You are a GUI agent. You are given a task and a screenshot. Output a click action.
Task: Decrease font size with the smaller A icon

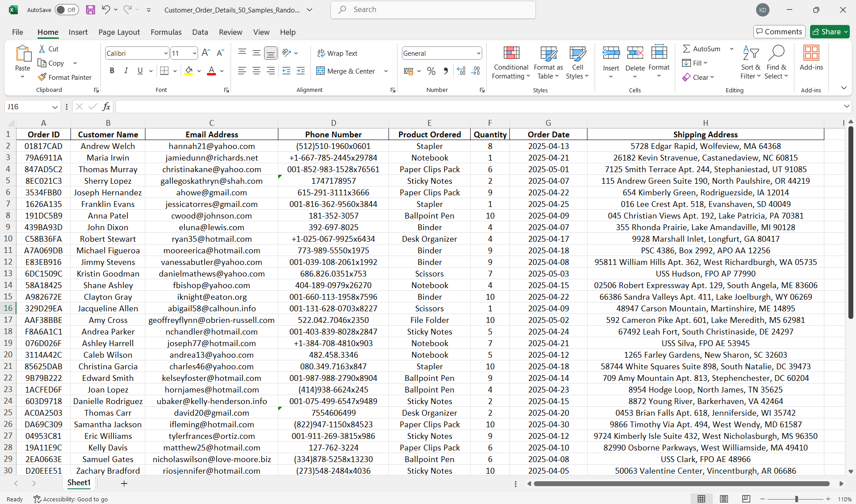click(x=220, y=53)
